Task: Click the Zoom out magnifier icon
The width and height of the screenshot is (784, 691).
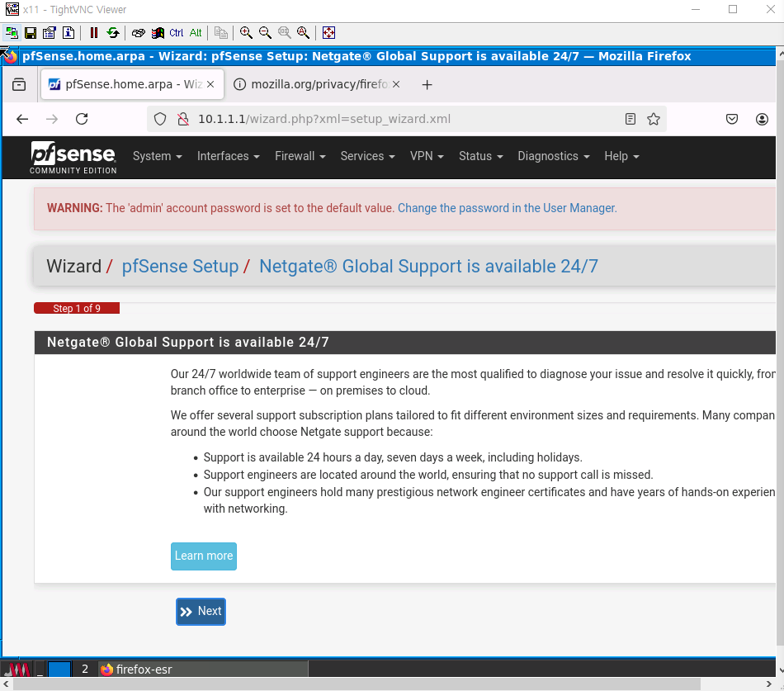Action: click(265, 33)
